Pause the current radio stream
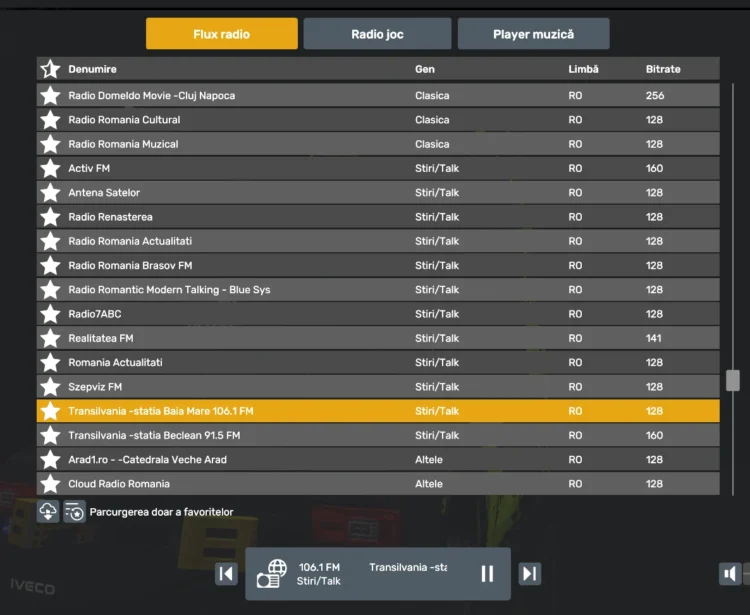The image size is (750, 615). (x=487, y=573)
